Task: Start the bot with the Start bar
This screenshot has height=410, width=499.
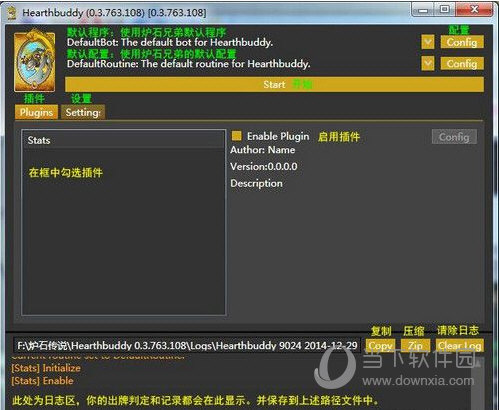Action: tap(274, 84)
